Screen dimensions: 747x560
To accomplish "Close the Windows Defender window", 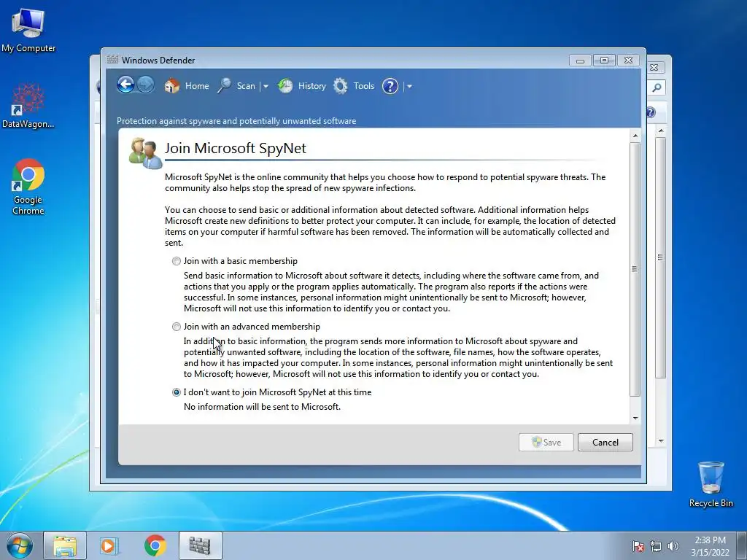I will click(628, 61).
